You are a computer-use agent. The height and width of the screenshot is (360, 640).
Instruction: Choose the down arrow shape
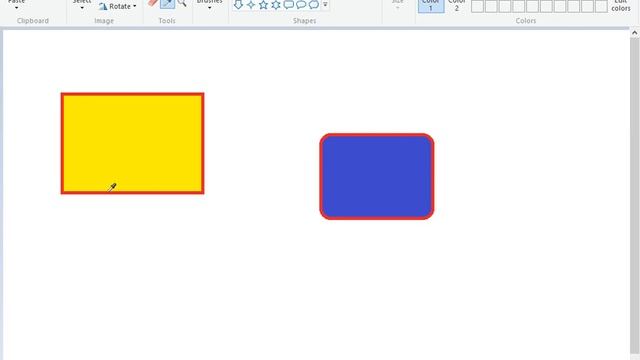click(238, 4)
